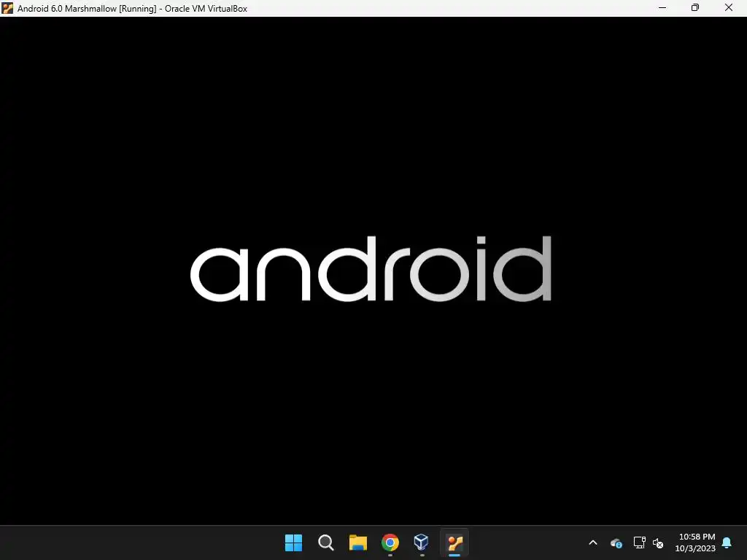Restore down the VirtualBox VM window
The height and width of the screenshot is (560, 747).
click(695, 7)
